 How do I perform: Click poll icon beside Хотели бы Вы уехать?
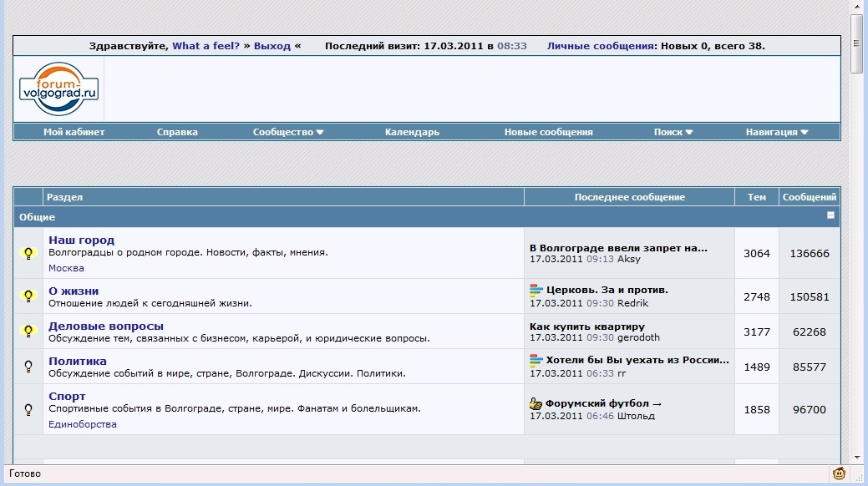[x=536, y=361]
